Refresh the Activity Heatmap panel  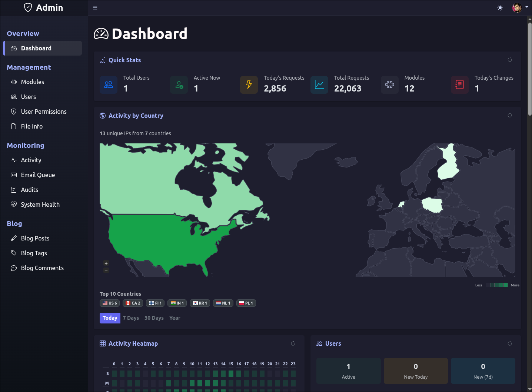[293, 343]
